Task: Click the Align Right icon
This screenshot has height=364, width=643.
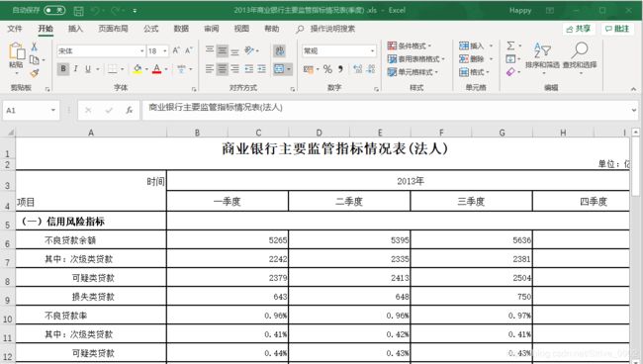Action: pyautogui.click(x=235, y=69)
